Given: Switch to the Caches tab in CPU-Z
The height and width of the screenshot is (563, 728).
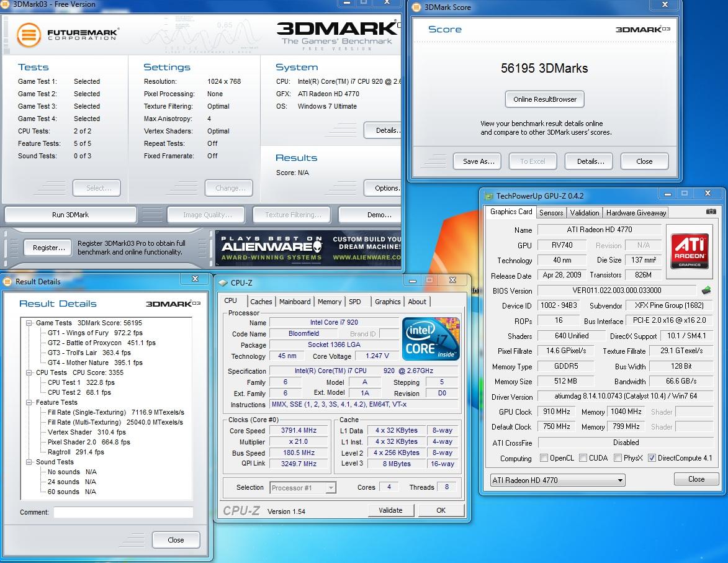Looking at the screenshot, I should [261, 302].
